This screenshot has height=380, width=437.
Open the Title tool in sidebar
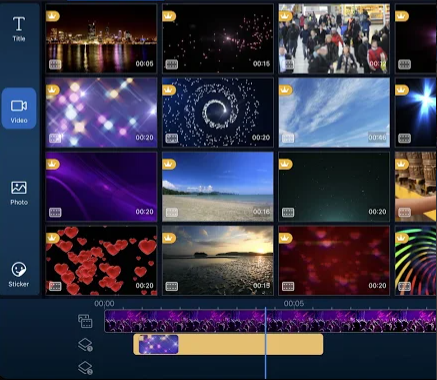pyautogui.click(x=19, y=29)
